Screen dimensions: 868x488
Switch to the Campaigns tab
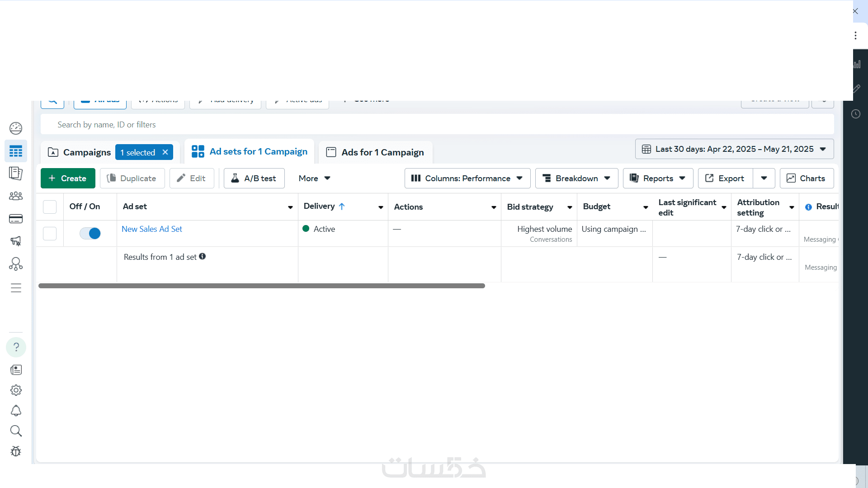tap(80, 152)
